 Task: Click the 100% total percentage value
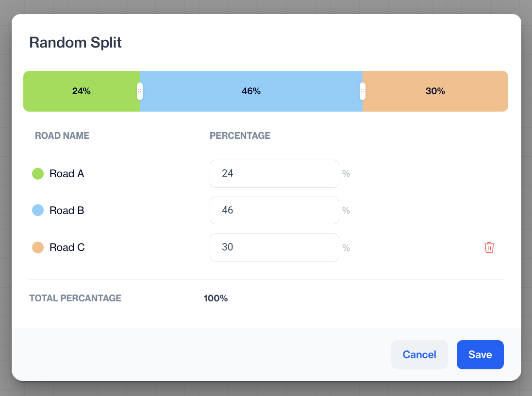216,298
